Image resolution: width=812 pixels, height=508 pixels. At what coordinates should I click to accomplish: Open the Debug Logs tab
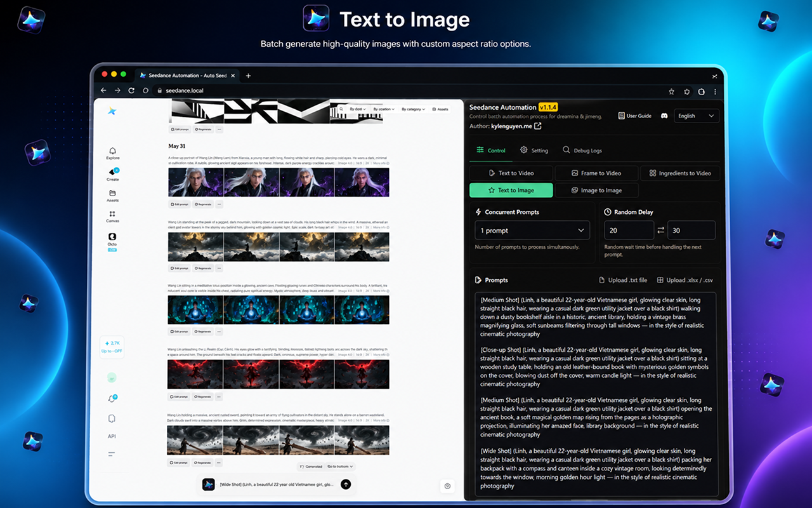tap(582, 150)
